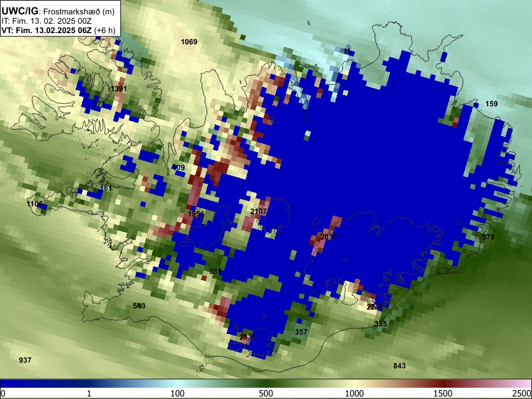Click the 389 value label on the map
532x399 pixels.
[x=215, y=271]
